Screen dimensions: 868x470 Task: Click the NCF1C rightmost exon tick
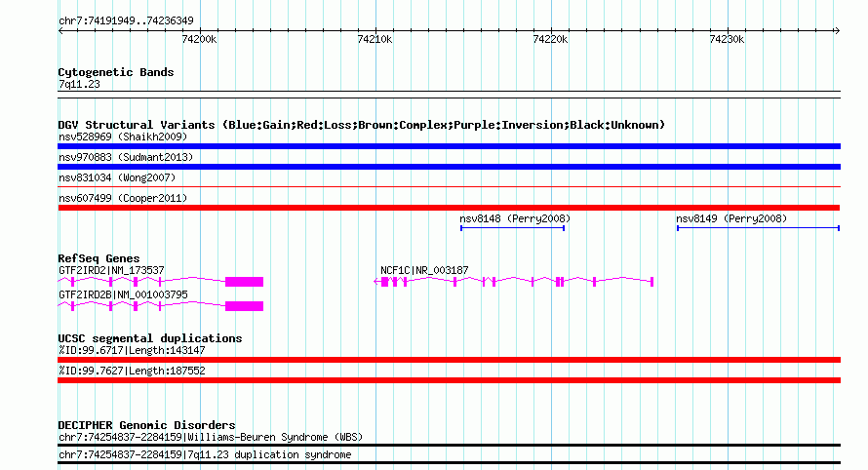[652, 282]
